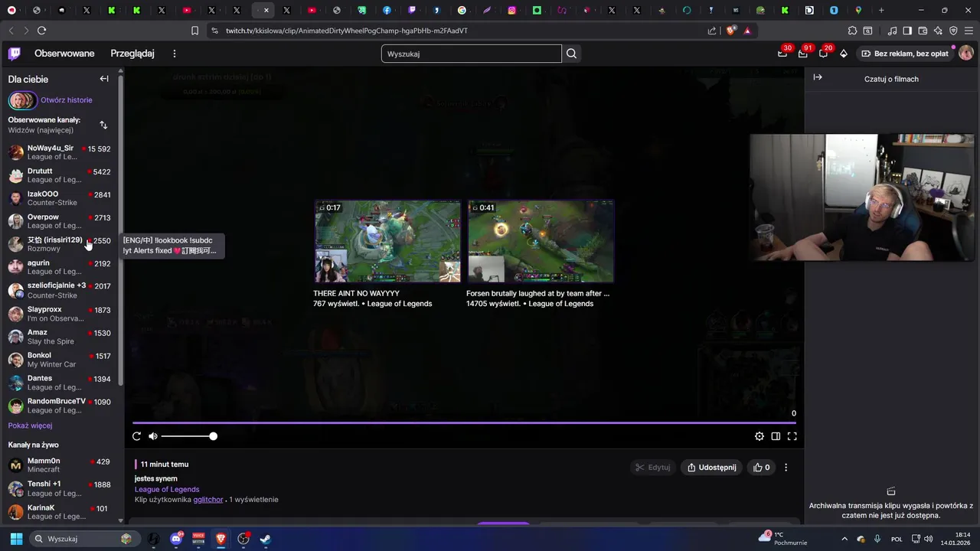Screen dimensions: 980x551
Task: Mute the clip volume
Action: click(153, 436)
